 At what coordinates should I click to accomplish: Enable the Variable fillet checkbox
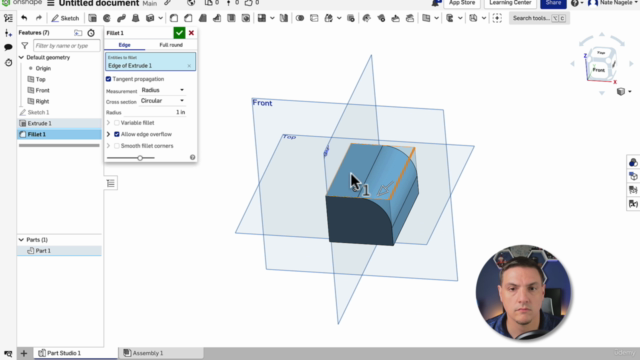click(117, 122)
